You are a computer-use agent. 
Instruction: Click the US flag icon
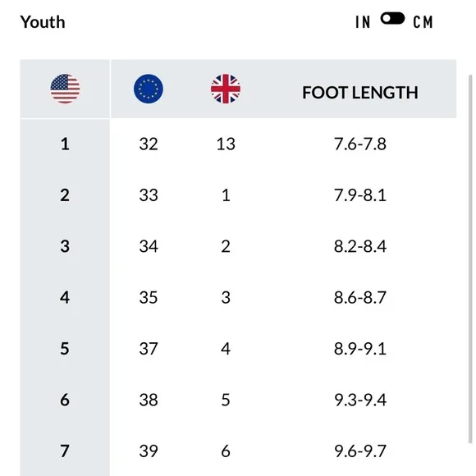click(65, 89)
